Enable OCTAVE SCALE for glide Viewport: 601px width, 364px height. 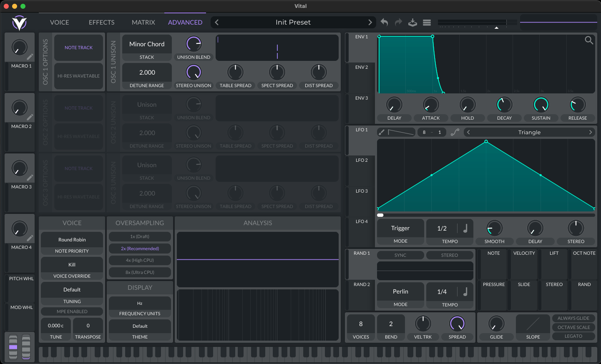click(x=573, y=327)
